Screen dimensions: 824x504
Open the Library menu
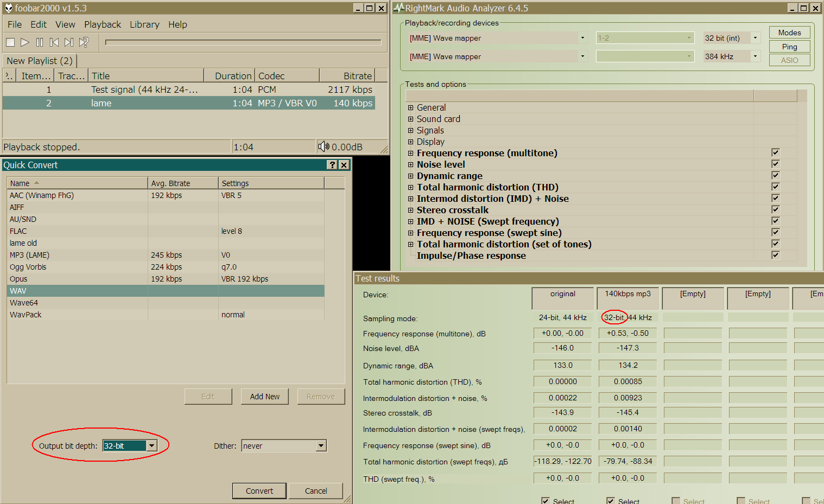(144, 24)
